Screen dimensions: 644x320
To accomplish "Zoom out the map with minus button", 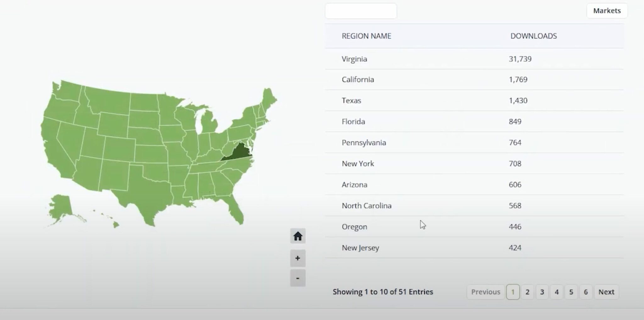I will [297, 278].
